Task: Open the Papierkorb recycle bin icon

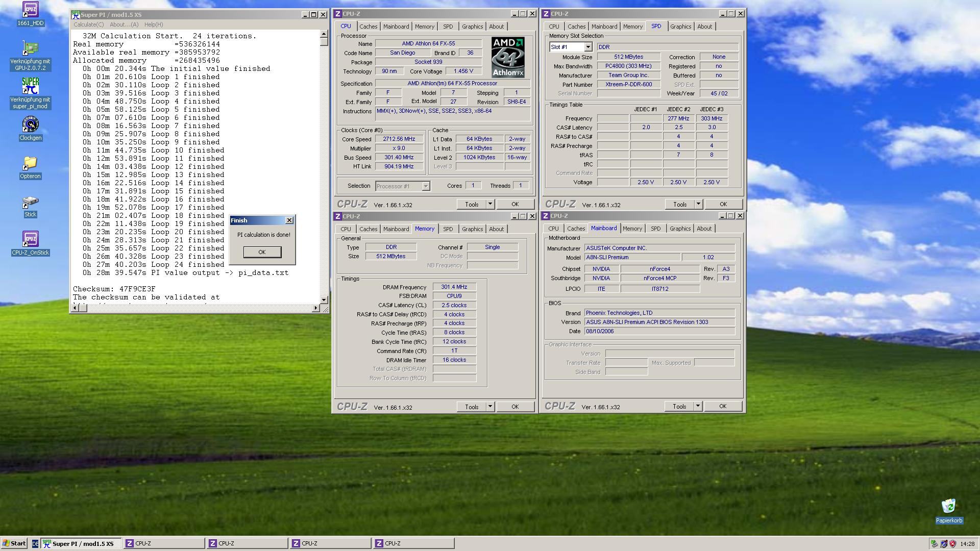Action: pos(949,511)
